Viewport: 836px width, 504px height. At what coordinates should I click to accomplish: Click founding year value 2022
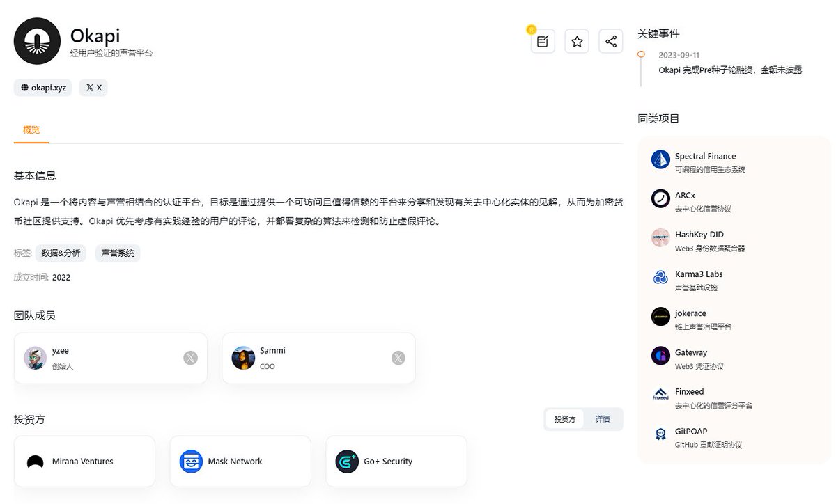click(61, 278)
